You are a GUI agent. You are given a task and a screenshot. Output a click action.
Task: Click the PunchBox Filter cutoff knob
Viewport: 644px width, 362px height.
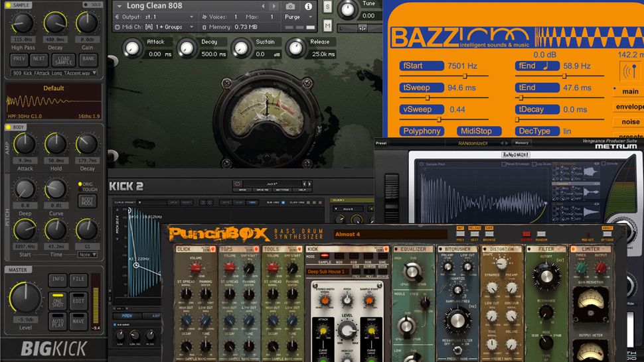click(546, 276)
